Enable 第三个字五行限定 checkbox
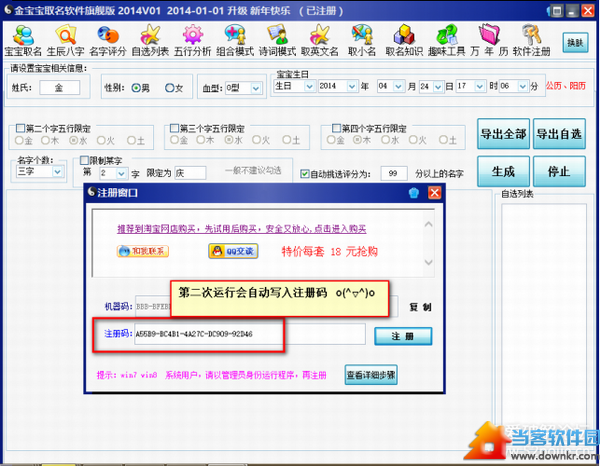 coord(174,128)
